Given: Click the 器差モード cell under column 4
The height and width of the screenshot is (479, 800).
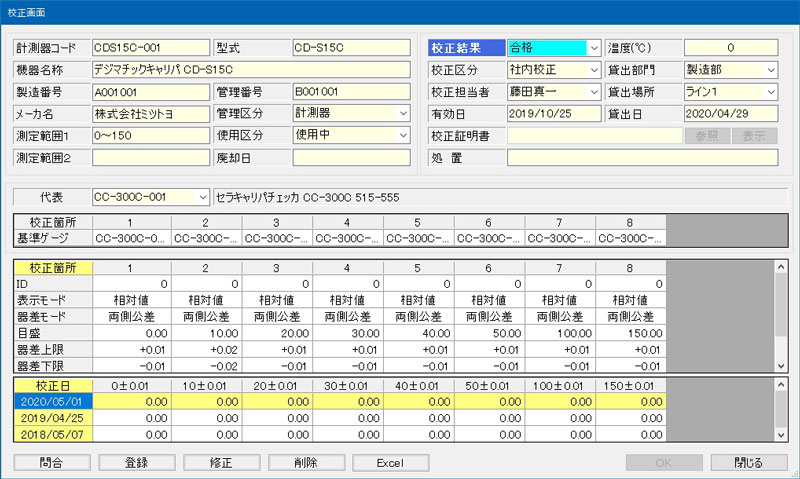Looking at the screenshot, I should coord(348,317).
